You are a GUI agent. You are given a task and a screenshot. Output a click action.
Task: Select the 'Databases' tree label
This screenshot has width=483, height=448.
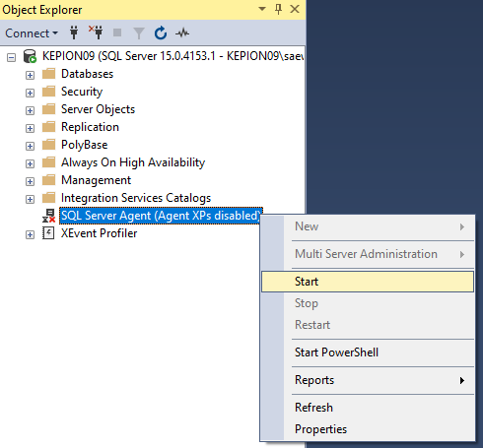click(87, 74)
